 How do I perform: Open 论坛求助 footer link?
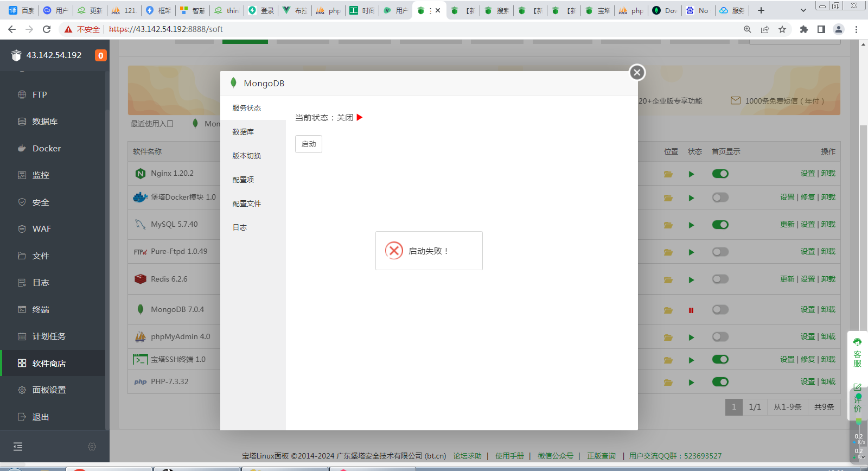(x=468, y=456)
